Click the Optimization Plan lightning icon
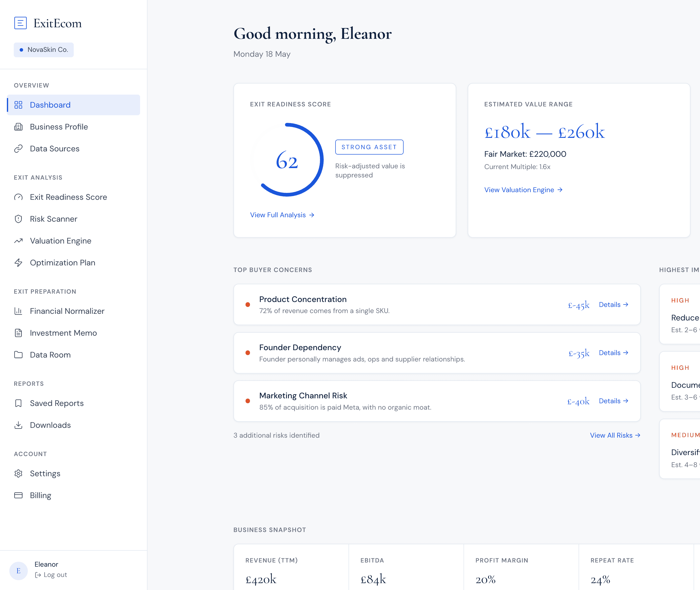 coord(18,262)
